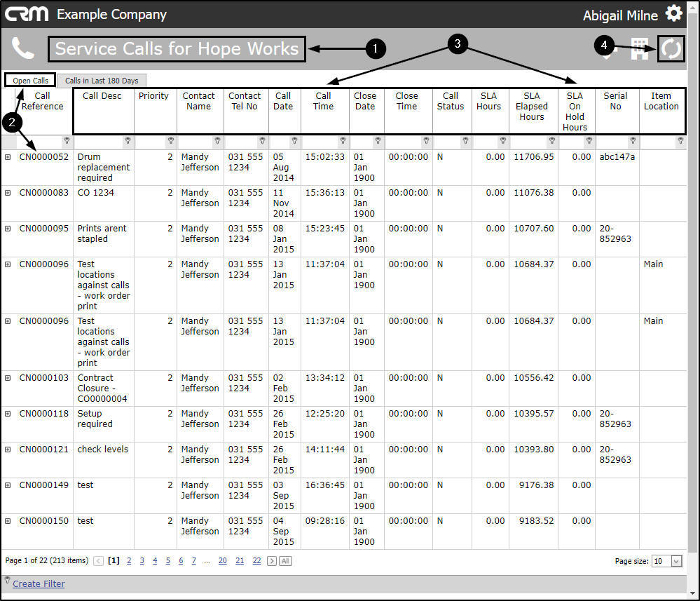Click the filter icon under Call Reference column

(67, 141)
